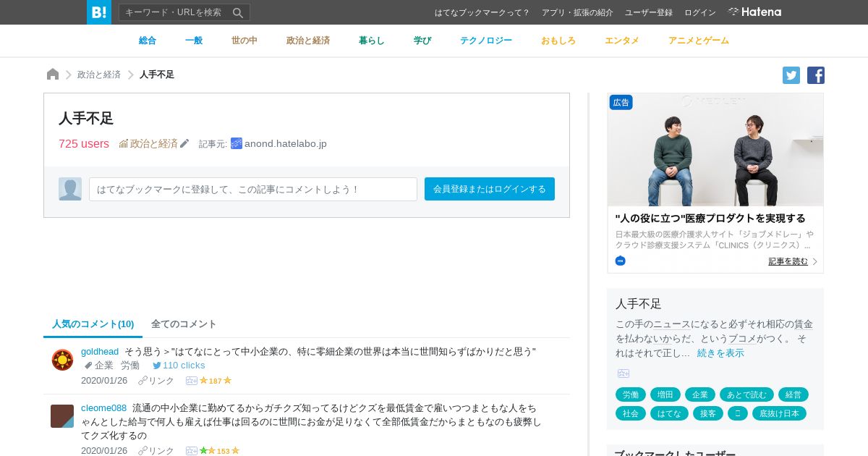Add a star to cleome088's comment

click(x=192, y=451)
